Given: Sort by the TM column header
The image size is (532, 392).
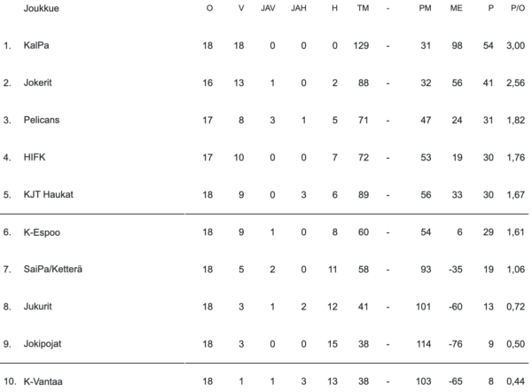Looking at the screenshot, I should 363,7.
